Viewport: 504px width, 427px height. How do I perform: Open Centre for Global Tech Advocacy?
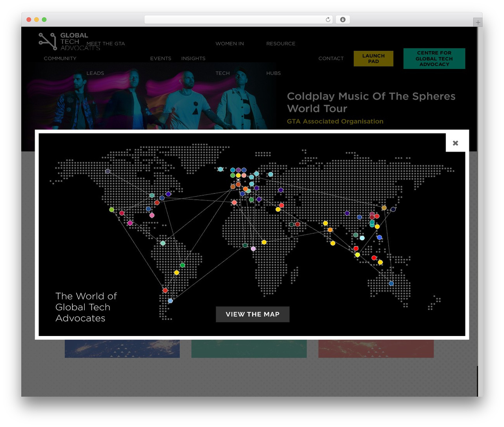434,58
